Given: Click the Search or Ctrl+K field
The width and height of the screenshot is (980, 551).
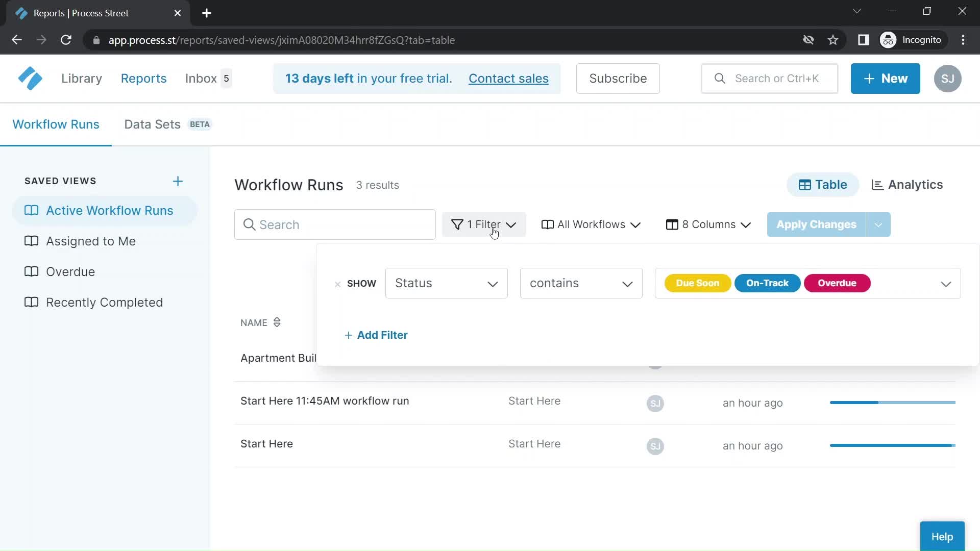Looking at the screenshot, I should pos(770,79).
